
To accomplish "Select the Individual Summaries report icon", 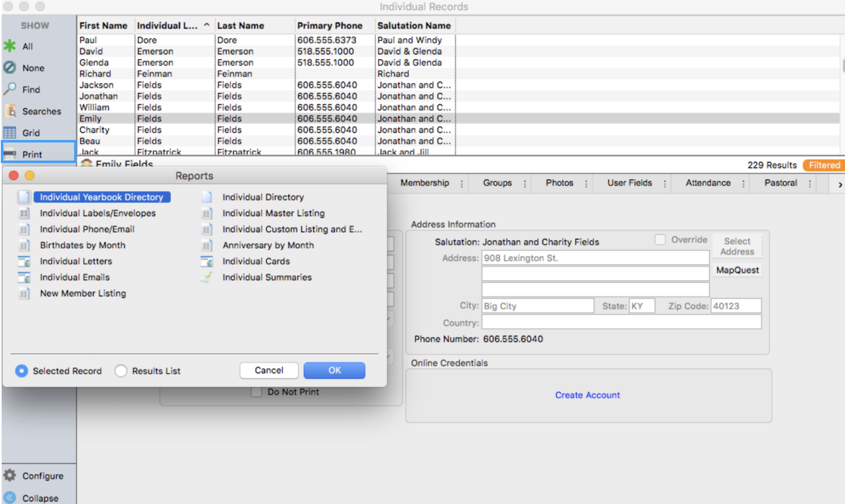I will (206, 277).
